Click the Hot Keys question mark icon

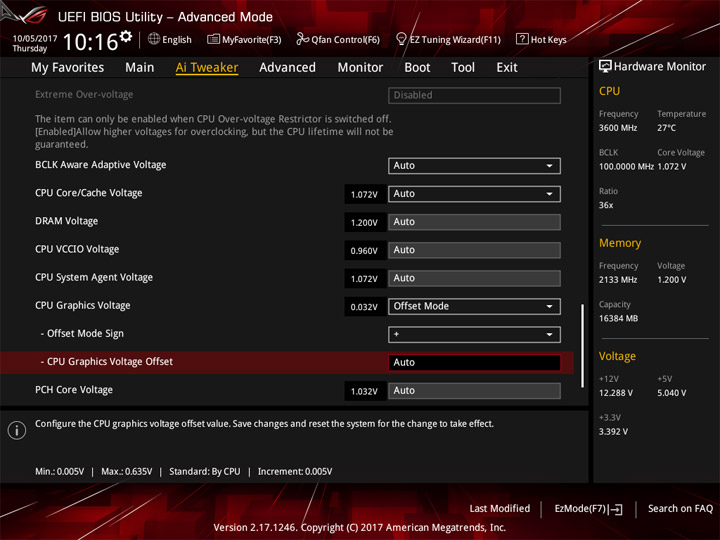[x=522, y=39]
